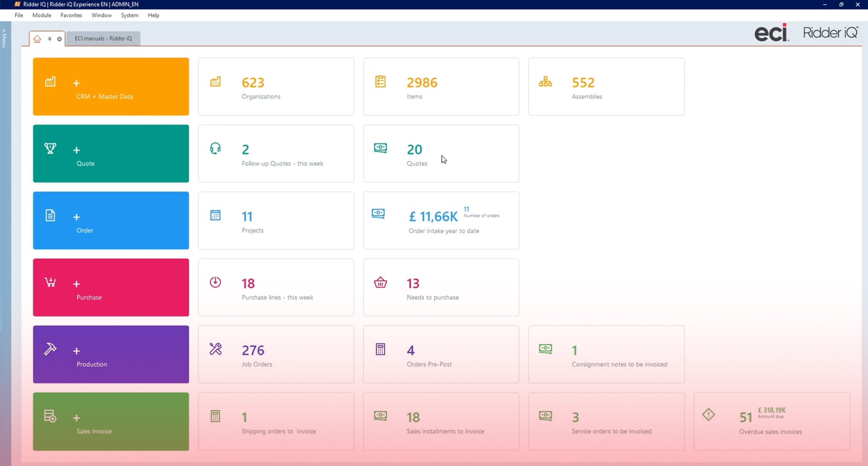Click the 2986 Items count
Screen dimensions: 868x466
(x=422, y=83)
